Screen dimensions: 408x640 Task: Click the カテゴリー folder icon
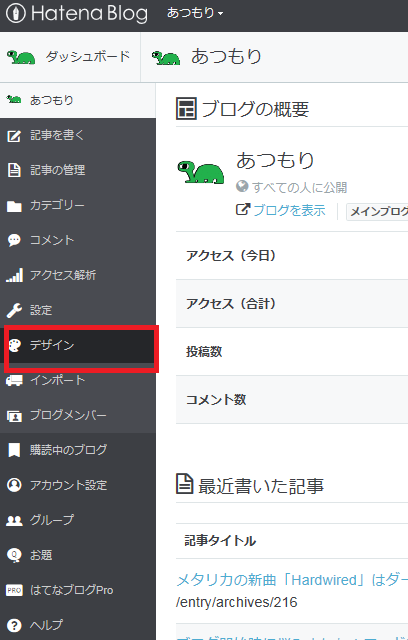[14, 206]
